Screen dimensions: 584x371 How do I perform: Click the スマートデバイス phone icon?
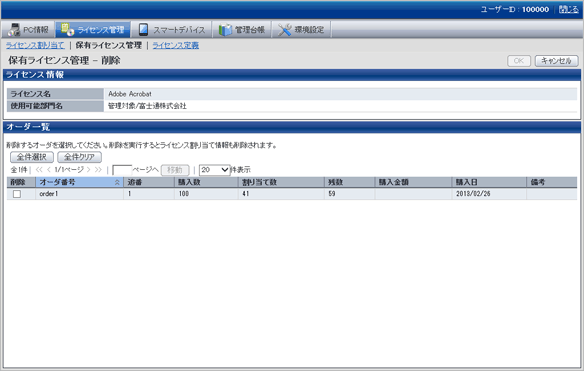[x=143, y=29]
